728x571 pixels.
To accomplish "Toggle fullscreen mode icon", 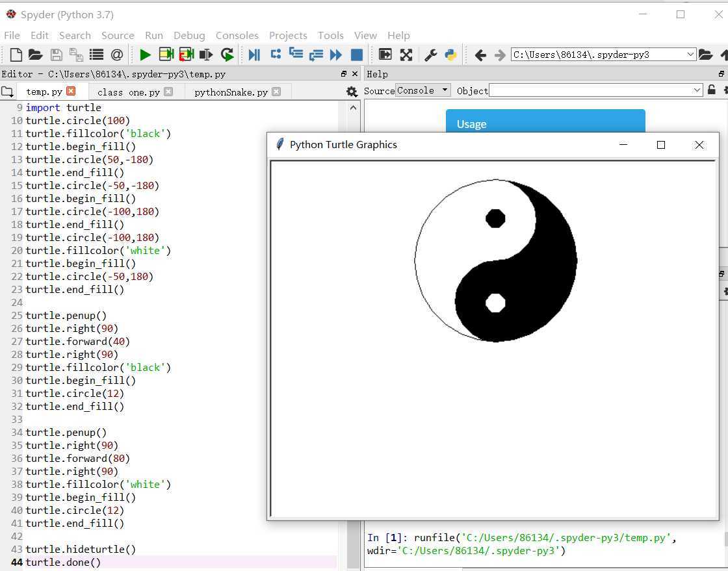I will [406, 55].
